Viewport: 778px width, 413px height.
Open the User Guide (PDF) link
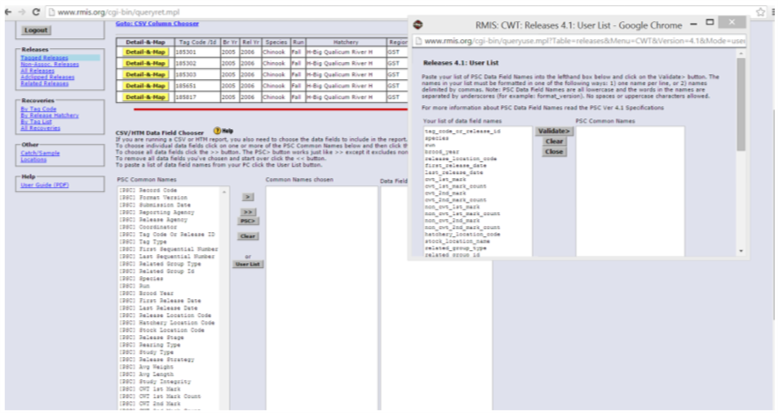45,185
